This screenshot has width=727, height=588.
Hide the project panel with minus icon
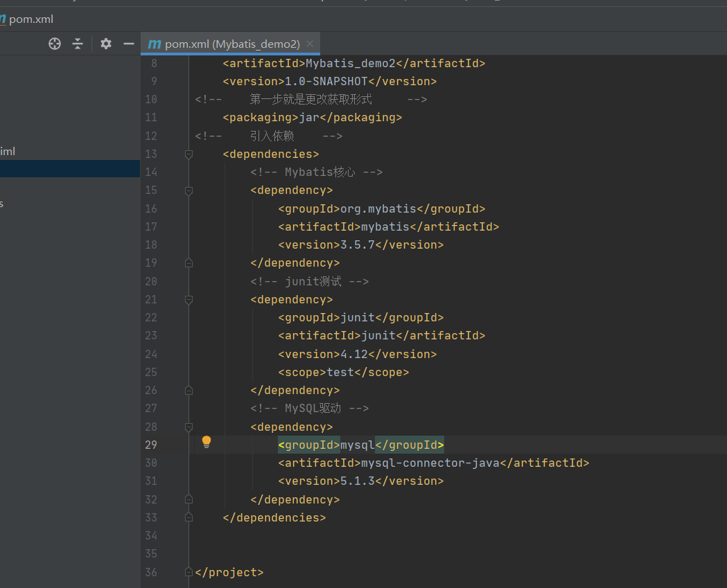(x=128, y=44)
